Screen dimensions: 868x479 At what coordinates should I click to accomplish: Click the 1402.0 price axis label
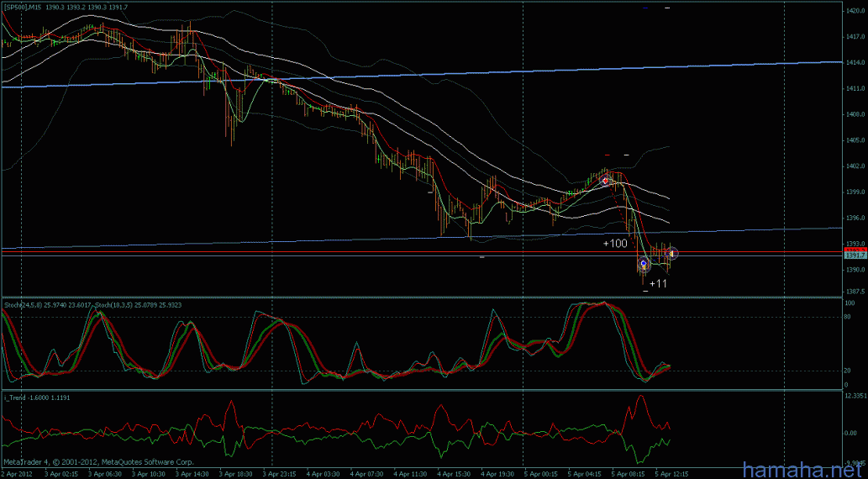pos(855,166)
